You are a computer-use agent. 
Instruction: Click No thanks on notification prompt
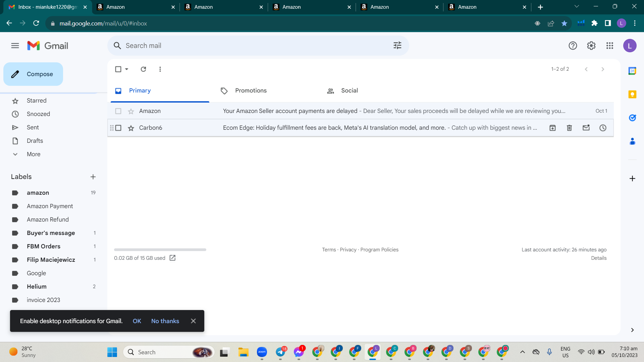[x=165, y=321]
